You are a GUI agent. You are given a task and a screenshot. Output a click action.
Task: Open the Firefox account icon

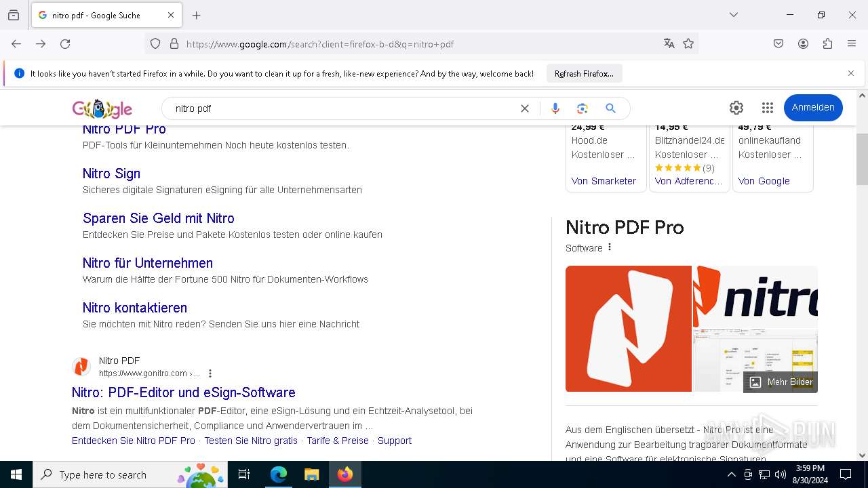tap(803, 44)
